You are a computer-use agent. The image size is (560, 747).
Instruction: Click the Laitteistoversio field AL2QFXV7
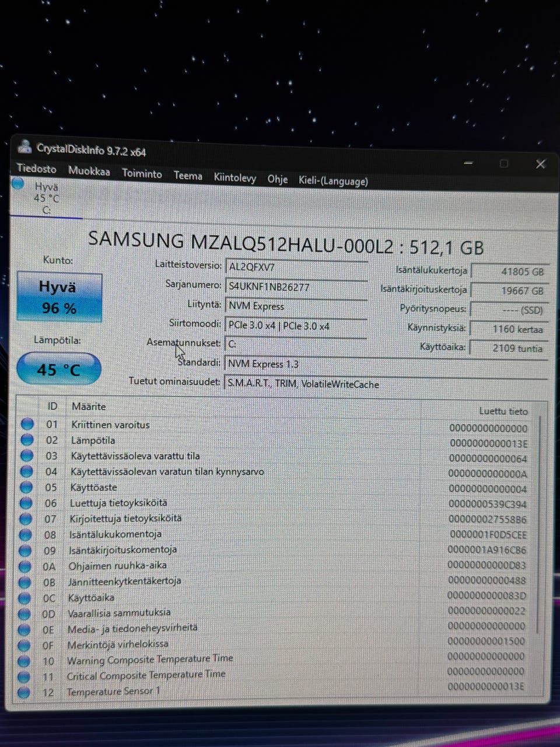point(296,267)
